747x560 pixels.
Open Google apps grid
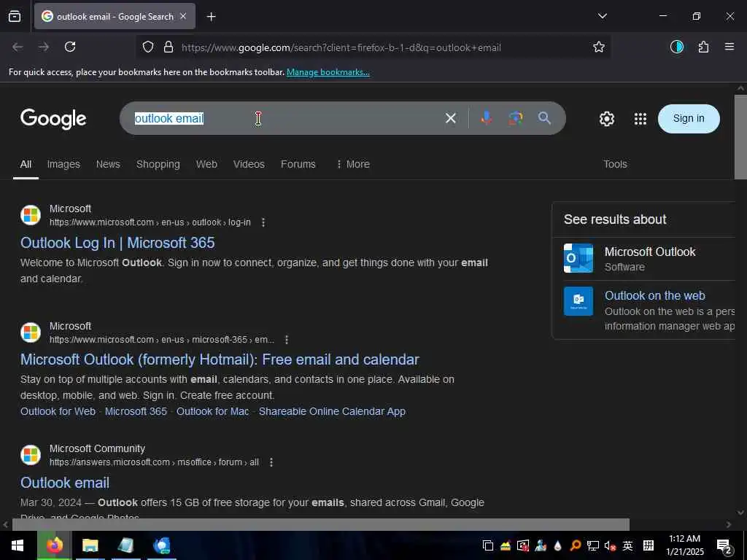[x=640, y=119]
